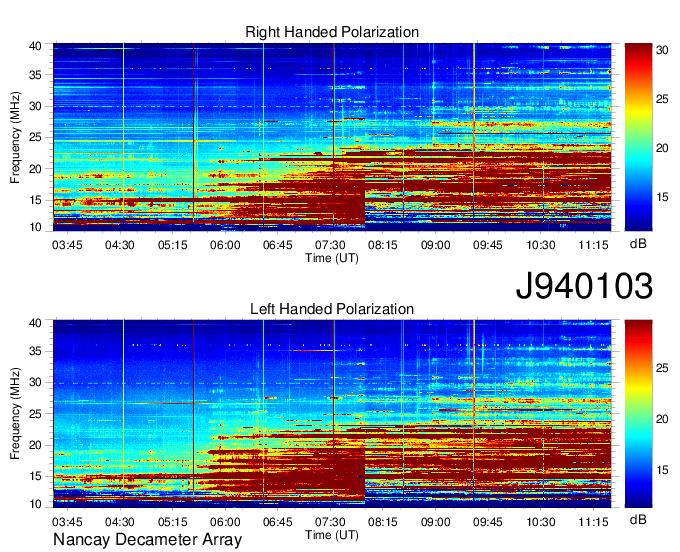Select "05:15" time tick on Left Handed plot
Screen dimensions: 680x552
click(173, 522)
